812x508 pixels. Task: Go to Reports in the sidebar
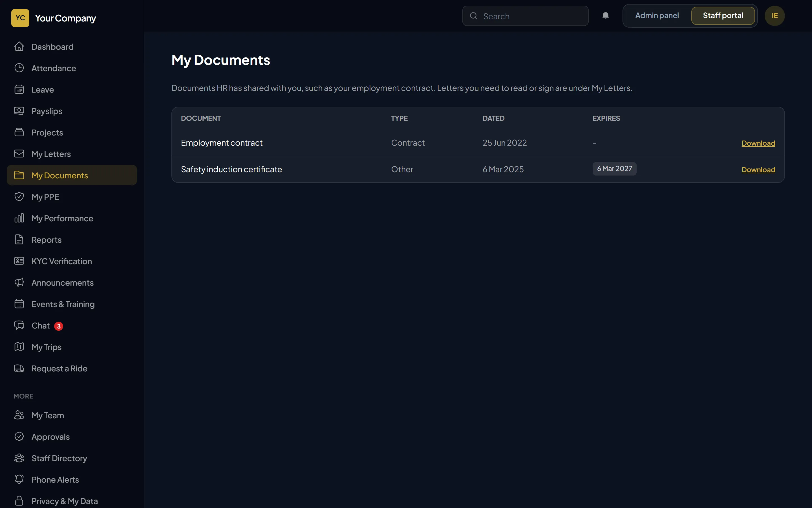coord(72,240)
